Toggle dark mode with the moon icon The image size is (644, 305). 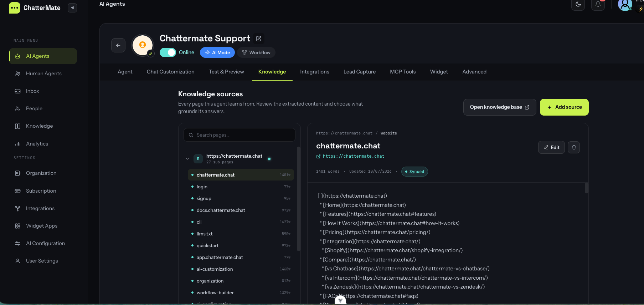[578, 4]
